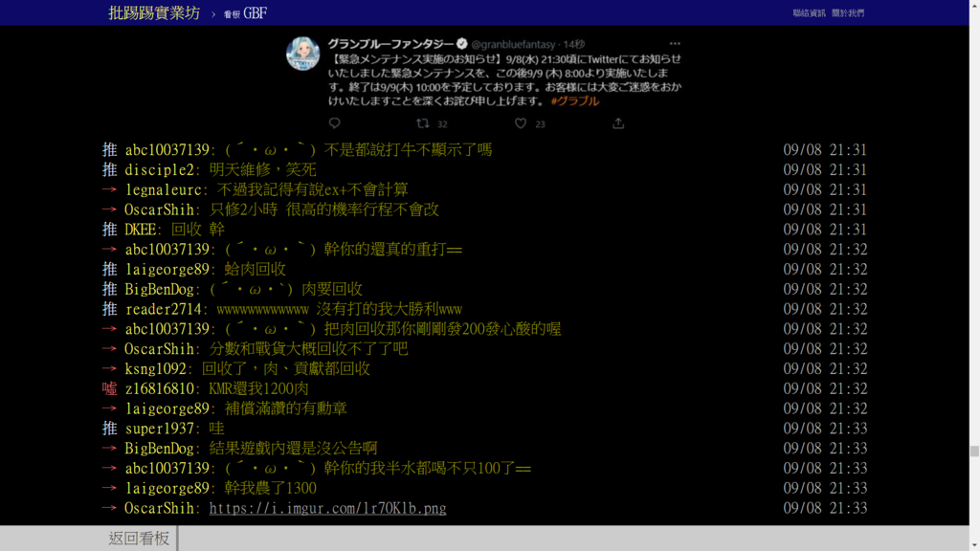Select legnaleurc's comment about ex+
Viewport: 980px width, 551px height.
tap(313, 189)
